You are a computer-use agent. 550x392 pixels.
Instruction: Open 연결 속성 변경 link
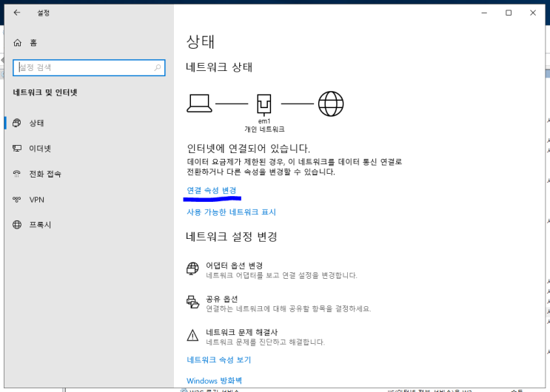pos(212,190)
